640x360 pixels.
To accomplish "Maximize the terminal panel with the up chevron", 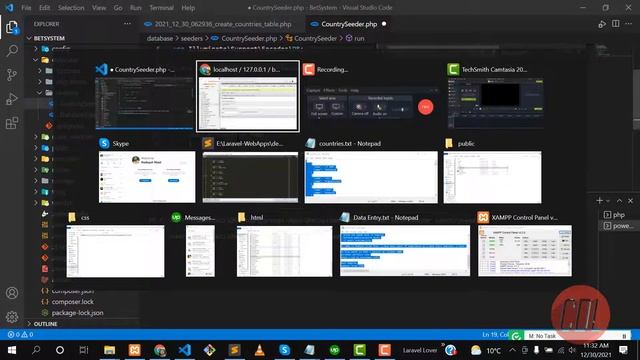I will coord(619,200).
